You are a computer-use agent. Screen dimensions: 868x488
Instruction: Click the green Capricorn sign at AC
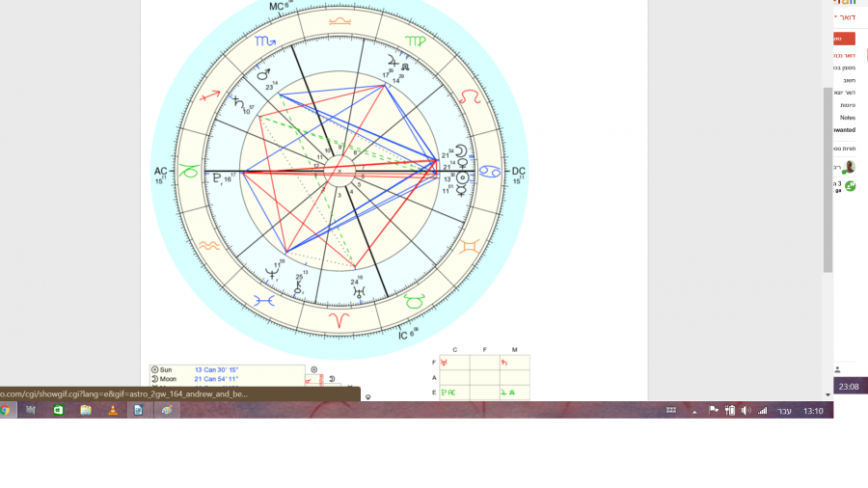pyautogui.click(x=189, y=172)
